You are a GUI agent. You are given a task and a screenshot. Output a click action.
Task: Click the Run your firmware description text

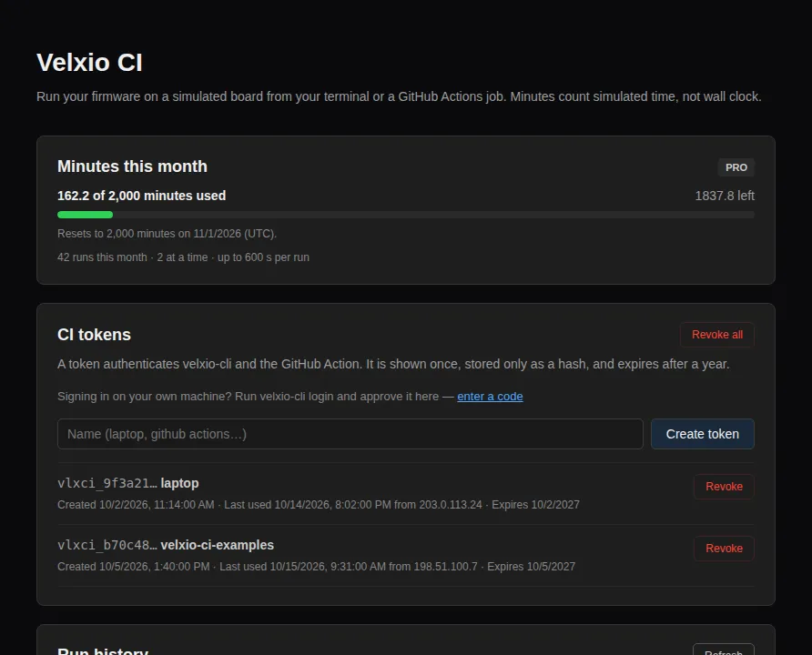399,96
